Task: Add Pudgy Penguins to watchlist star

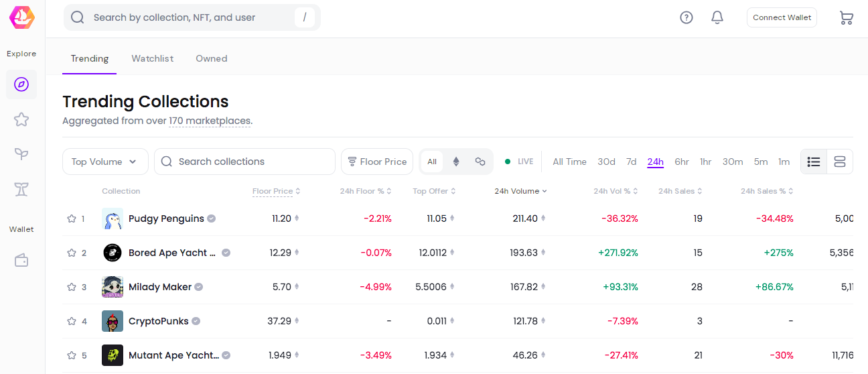Action: pos(72,219)
